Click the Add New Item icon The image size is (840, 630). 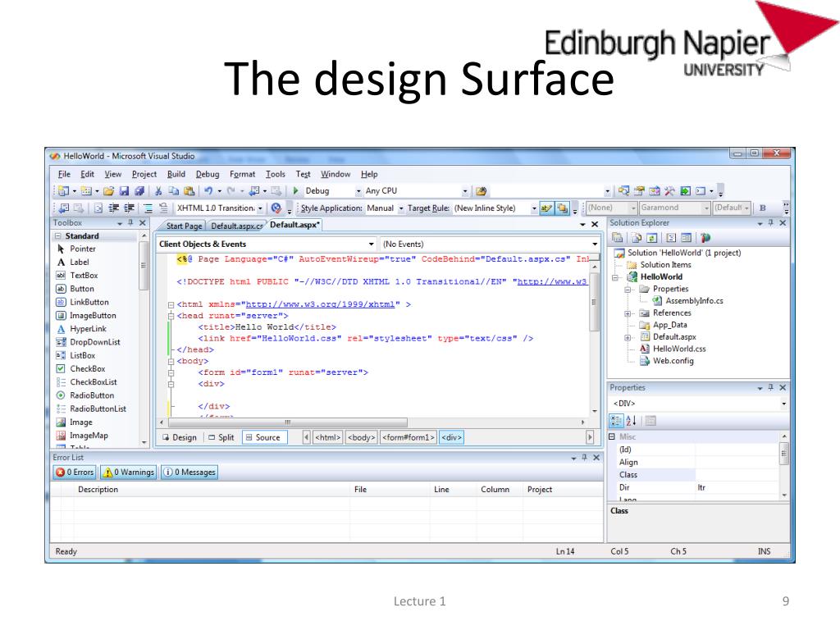86,190
